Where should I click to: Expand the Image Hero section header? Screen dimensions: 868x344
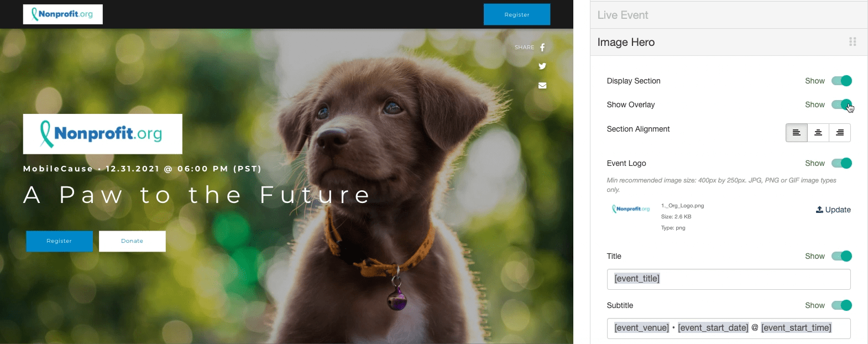tap(729, 42)
